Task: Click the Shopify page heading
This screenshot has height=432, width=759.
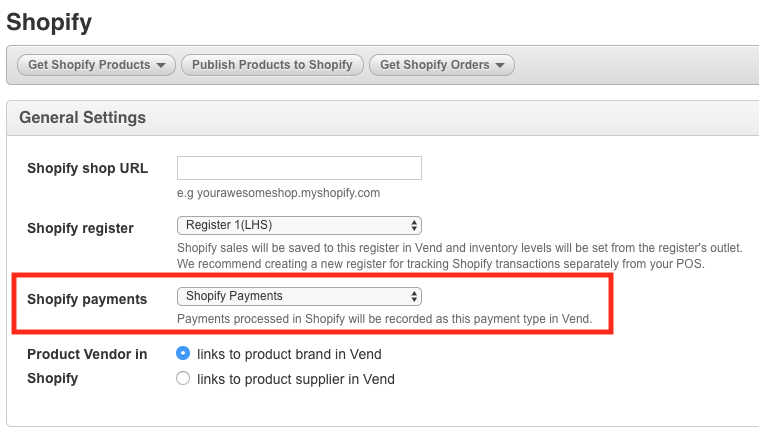Action: click(50, 21)
